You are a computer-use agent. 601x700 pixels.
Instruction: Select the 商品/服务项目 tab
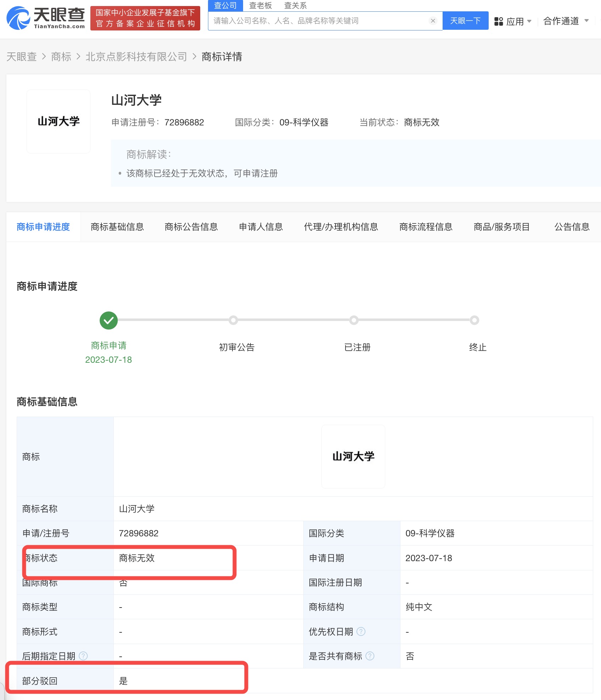[501, 227]
